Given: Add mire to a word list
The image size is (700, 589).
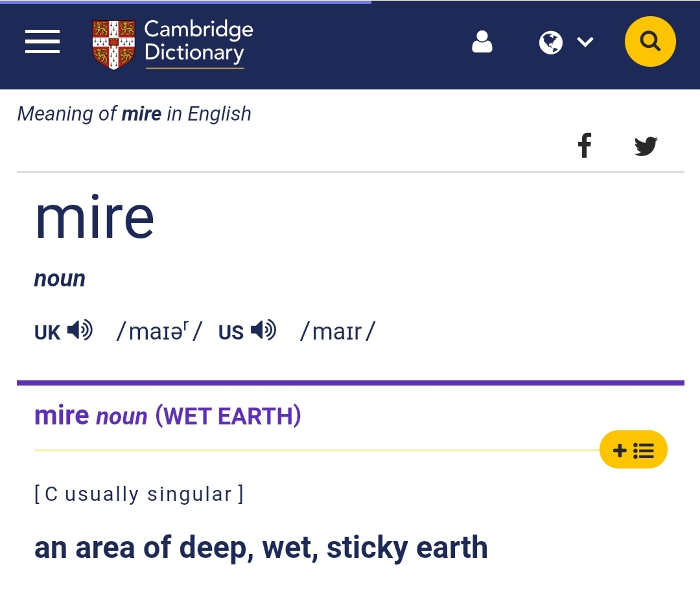Looking at the screenshot, I should 633,450.
